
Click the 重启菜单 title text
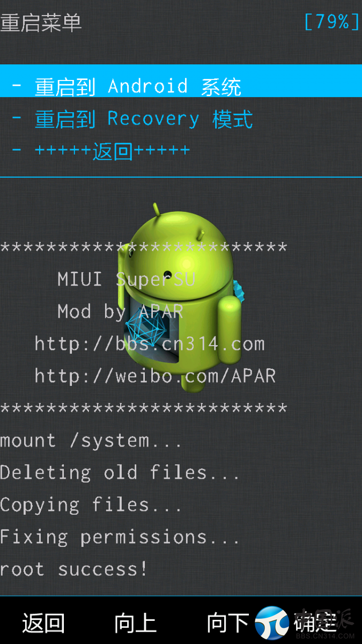pyautogui.click(x=41, y=23)
